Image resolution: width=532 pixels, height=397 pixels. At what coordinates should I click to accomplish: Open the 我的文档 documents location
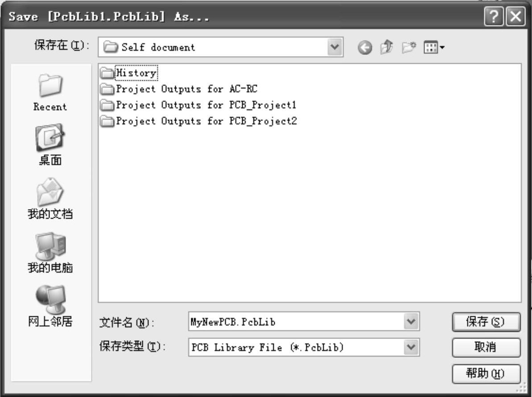[x=50, y=198]
